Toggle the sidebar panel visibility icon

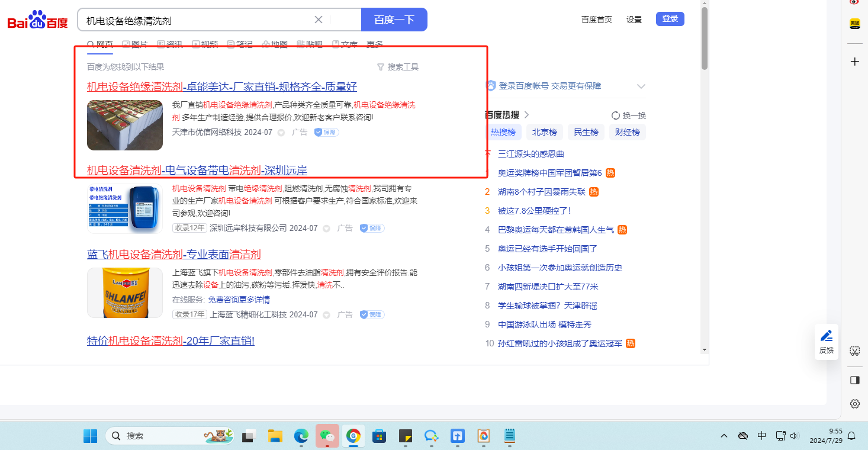[854, 380]
